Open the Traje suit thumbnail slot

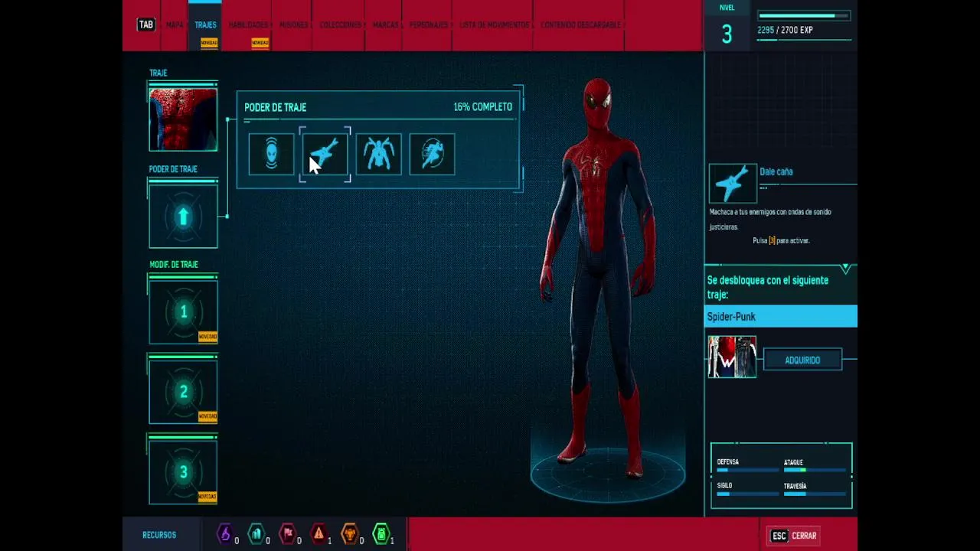(183, 119)
